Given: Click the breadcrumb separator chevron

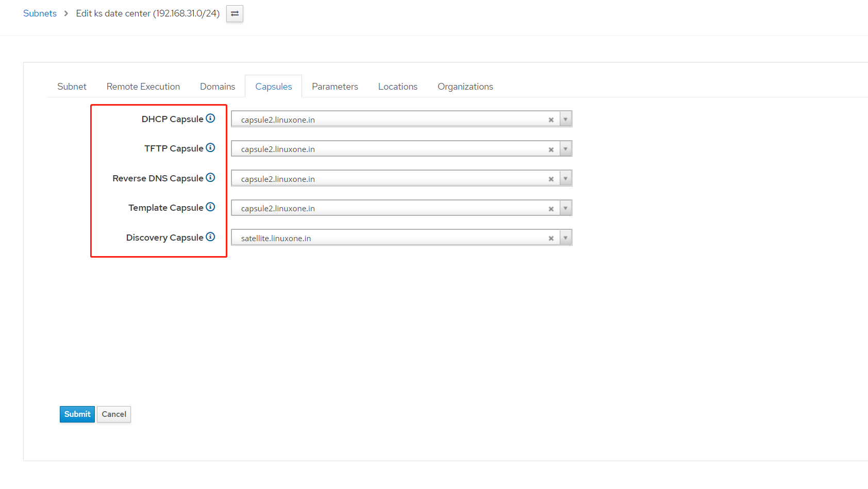Looking at the screenshot, I should coord(66,13).
